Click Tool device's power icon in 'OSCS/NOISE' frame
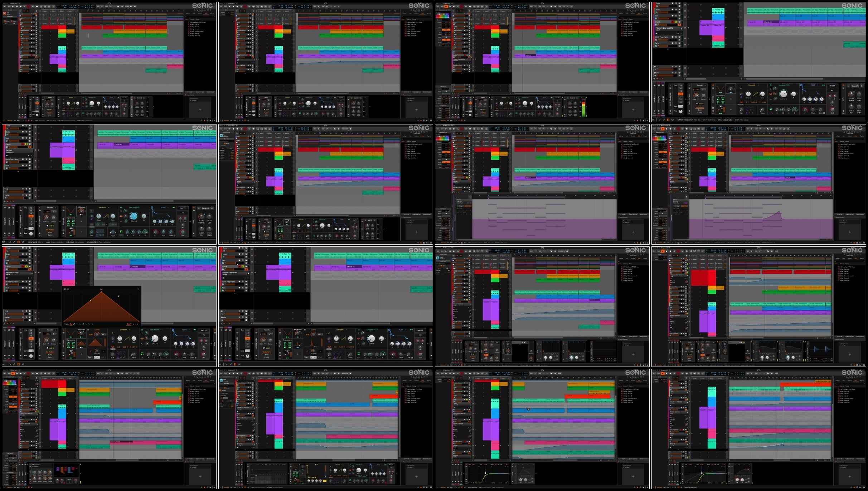The image size is (868, 491). click(194, 207)
